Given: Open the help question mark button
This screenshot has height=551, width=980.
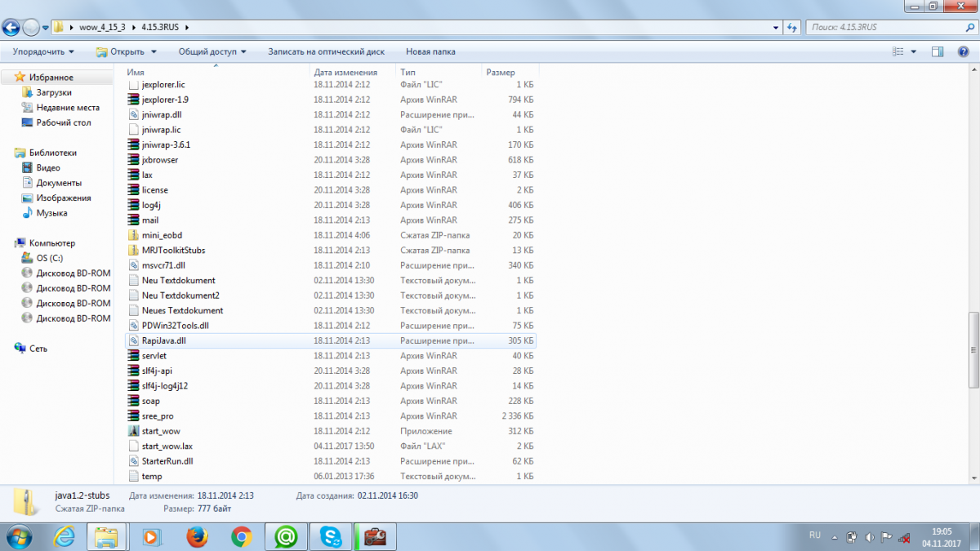Looking at the screenshot, I should pyautogui.click(x=962, y=51).
